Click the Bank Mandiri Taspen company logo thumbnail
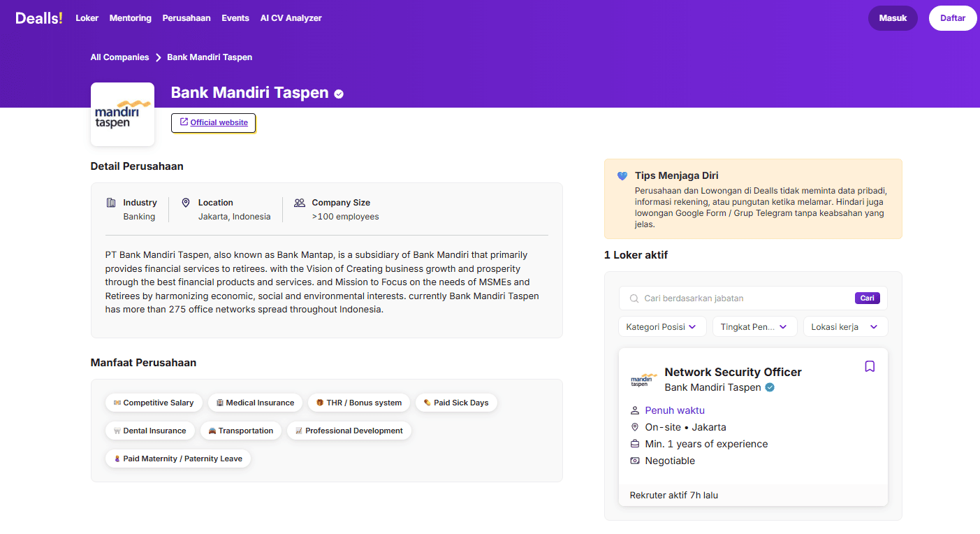Screen dimensions: 980x534 122,115
